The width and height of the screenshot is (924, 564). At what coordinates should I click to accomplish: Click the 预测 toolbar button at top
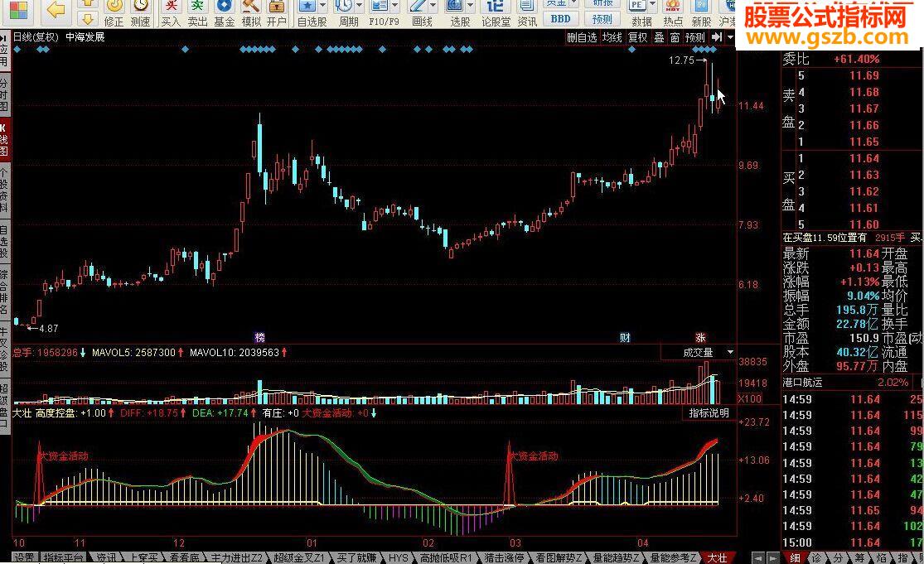click(x=602, y=19)
